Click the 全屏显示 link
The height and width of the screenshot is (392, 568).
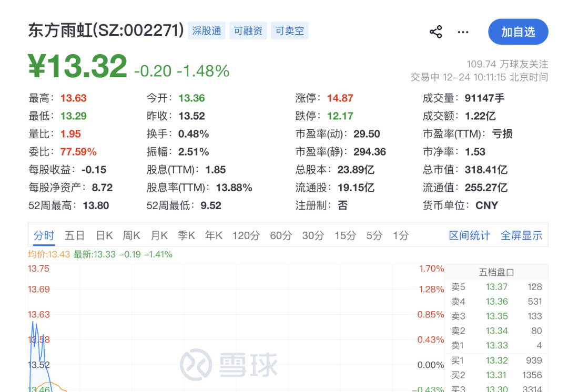521,235
